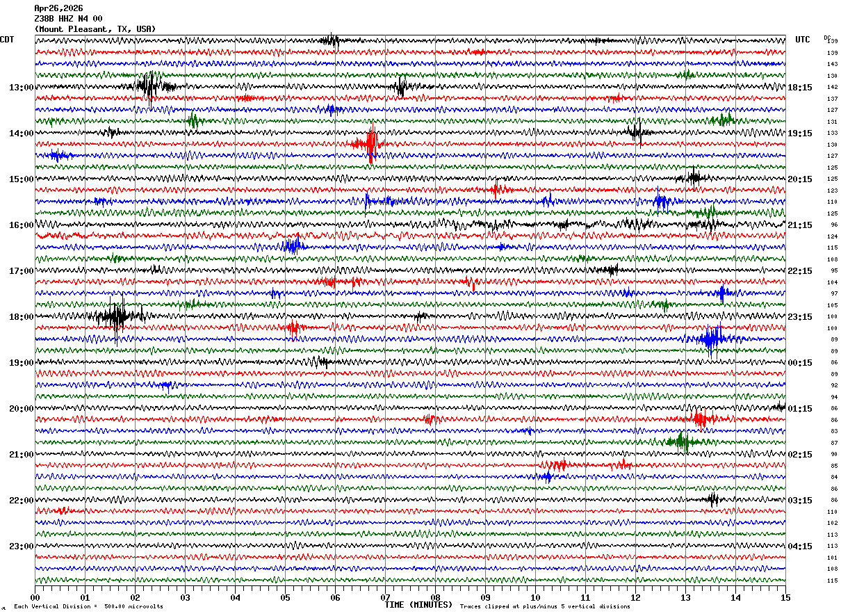Click the 21:00 CDT row label
Viewport: 841px width, 616px height.
pyautogui.click(x=21, y=455)
